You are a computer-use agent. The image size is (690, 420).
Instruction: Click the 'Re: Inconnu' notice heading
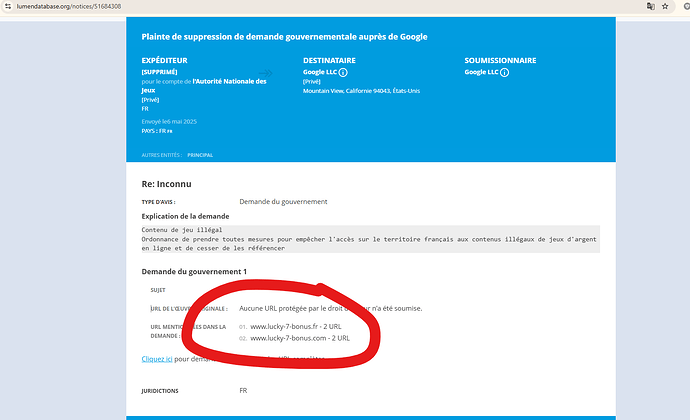[166, 184]
